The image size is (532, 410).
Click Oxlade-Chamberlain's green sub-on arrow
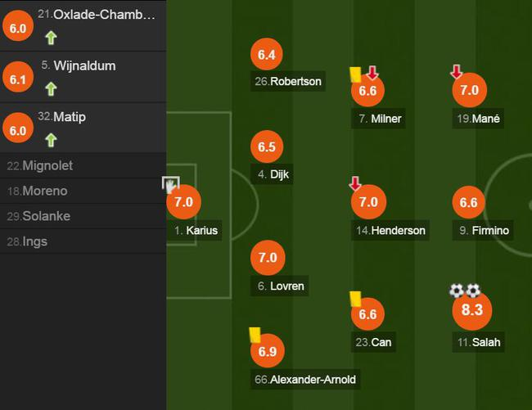click(x=51, y=37)
